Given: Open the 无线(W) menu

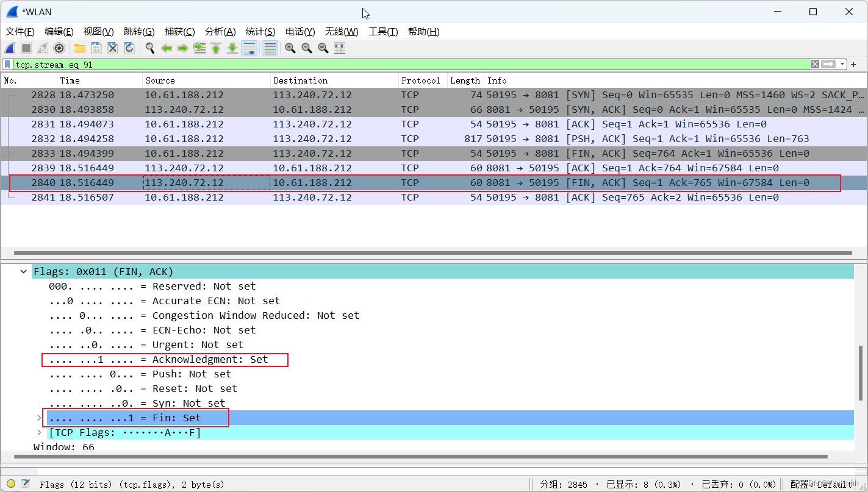Looking at the screenshot, I should point(342,32).
